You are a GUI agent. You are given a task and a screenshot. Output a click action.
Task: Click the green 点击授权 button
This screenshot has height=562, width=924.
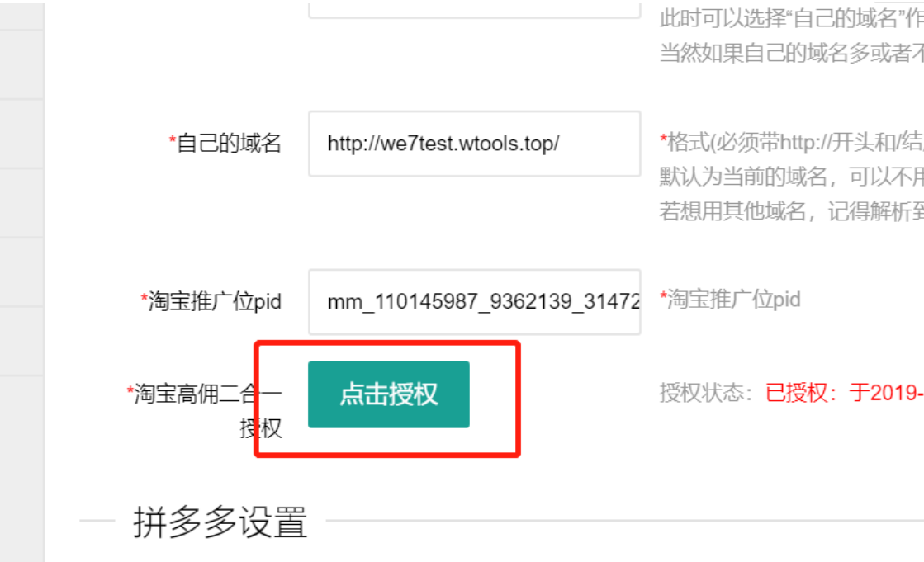[388, 394]
